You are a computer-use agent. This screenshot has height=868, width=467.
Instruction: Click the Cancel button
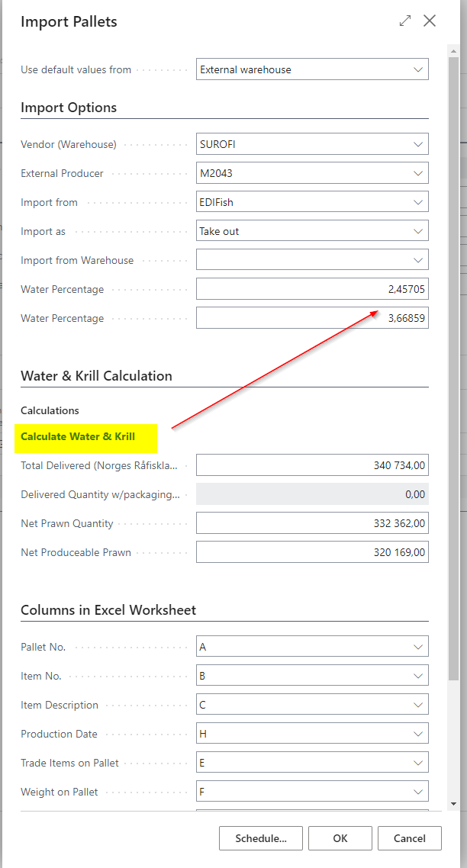(x=410, y=838)
